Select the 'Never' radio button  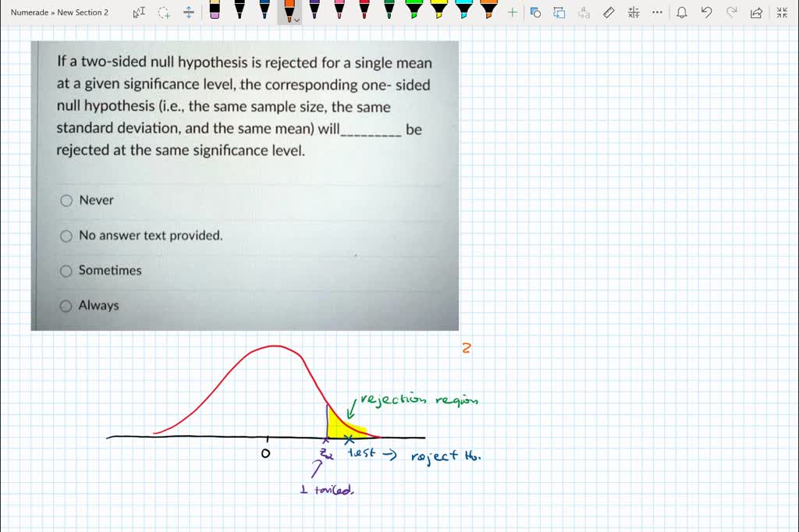66,200
